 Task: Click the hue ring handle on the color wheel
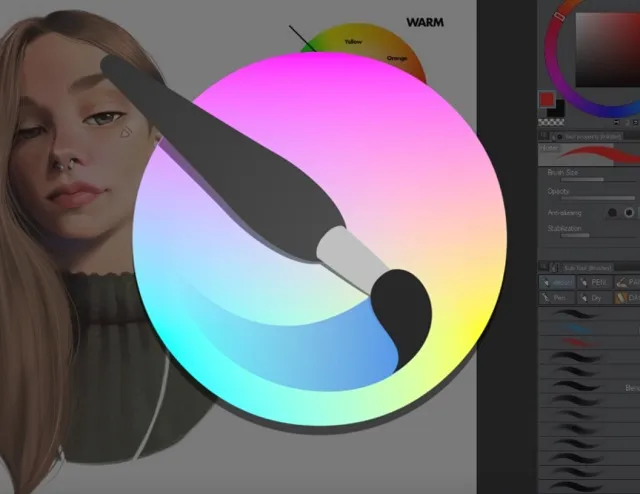[x=559, y=16]
